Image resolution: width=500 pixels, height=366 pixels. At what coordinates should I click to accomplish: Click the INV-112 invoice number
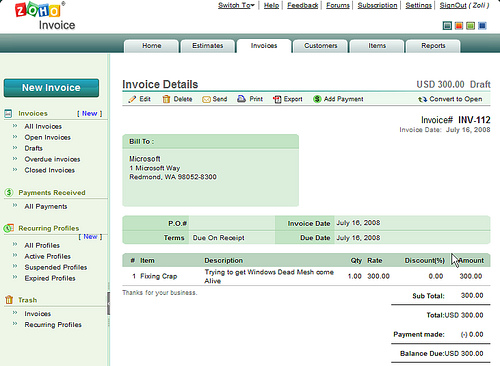[474, 120]
